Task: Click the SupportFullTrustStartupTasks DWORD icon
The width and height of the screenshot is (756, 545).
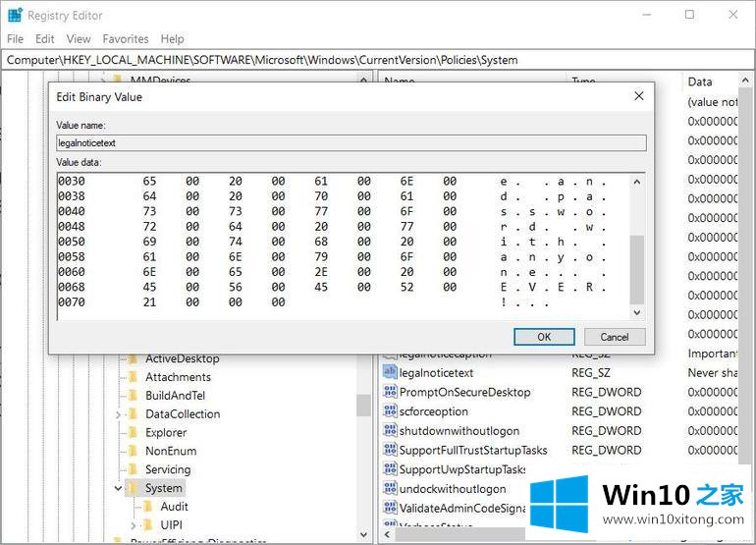Action: (x=390, y=450)
